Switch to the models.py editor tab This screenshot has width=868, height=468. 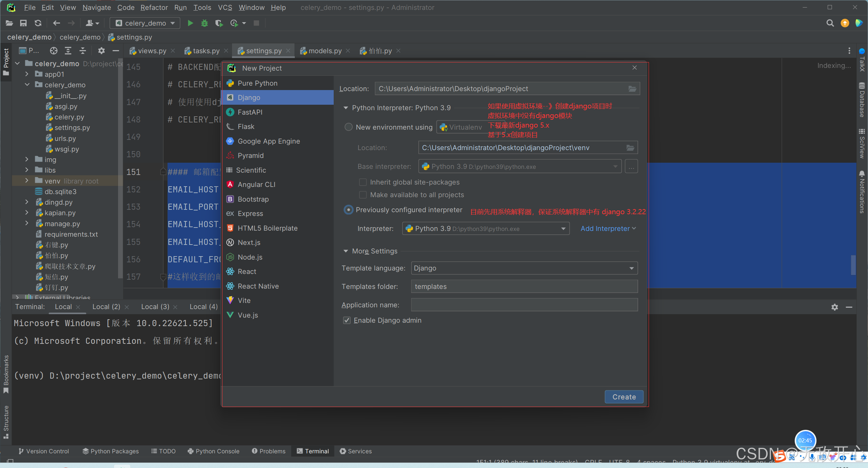click(x=325, y=51)
